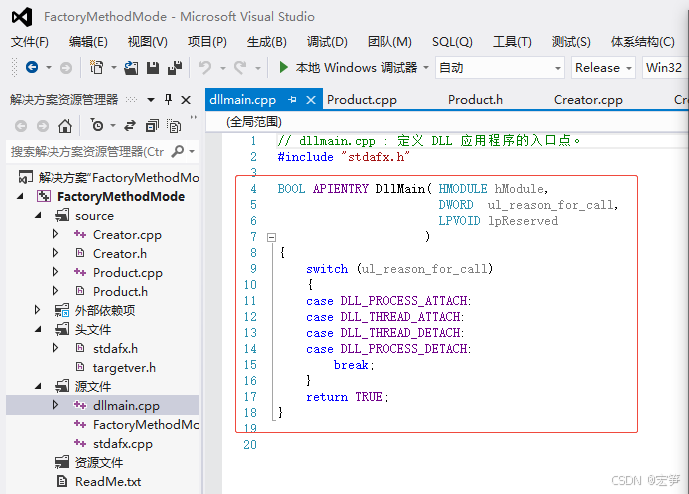This screenshot has width=689, height=494.
Task: Click the Solution Explorer search field
Action: click(88, 152)
